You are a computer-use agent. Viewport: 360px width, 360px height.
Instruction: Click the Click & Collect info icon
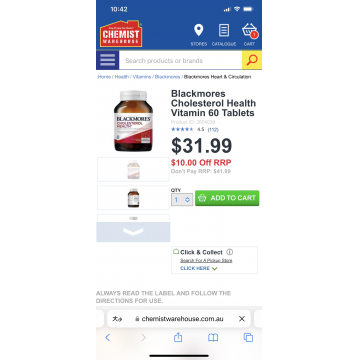[229, 252]
